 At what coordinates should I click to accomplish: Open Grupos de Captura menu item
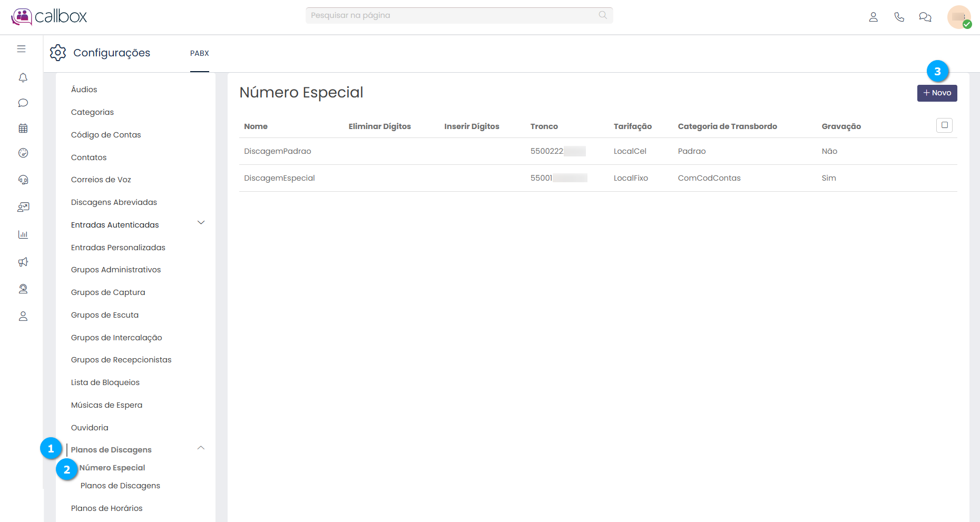pos(108,292)
